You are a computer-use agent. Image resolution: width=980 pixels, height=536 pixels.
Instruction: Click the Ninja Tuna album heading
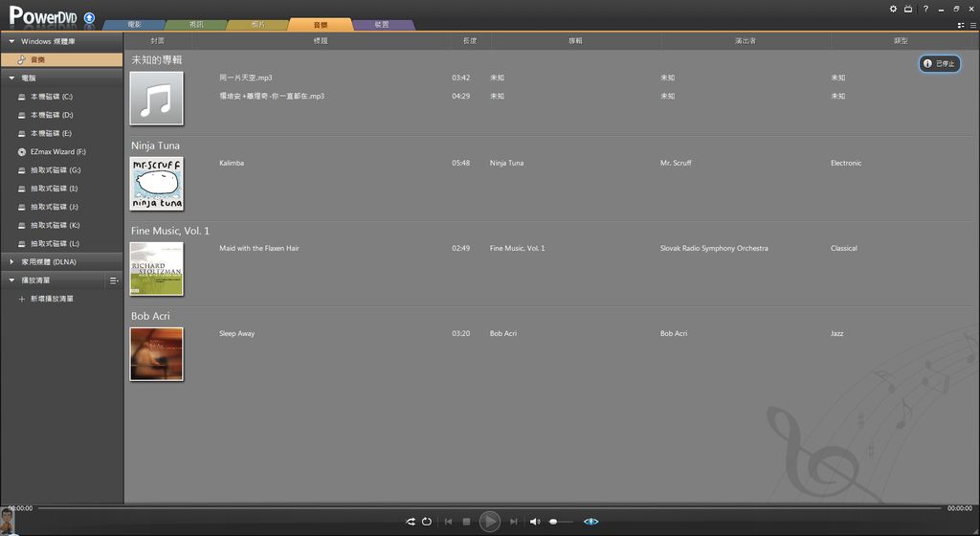point(156,145)
